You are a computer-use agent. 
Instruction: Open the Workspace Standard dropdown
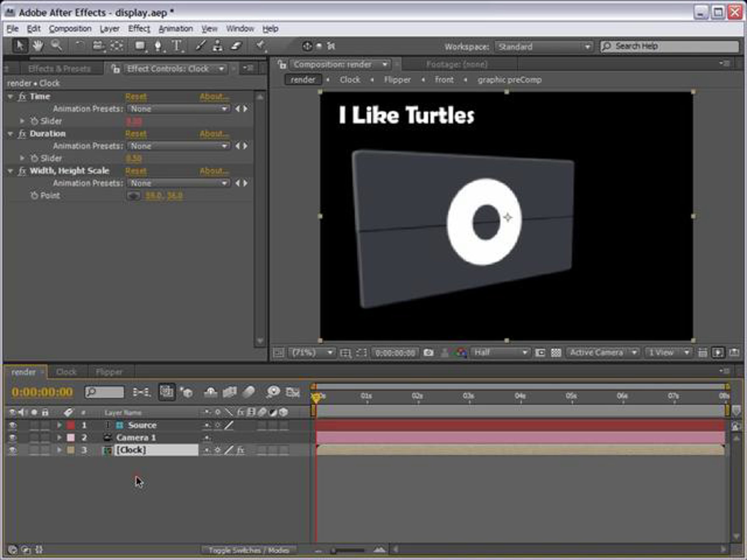click(544, 47)
